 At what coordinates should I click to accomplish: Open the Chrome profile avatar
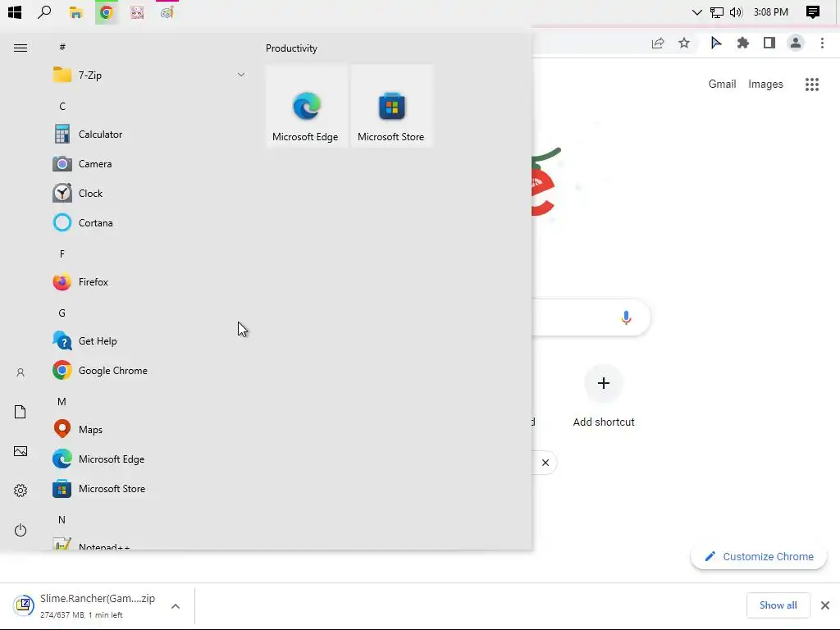(796, 43)
